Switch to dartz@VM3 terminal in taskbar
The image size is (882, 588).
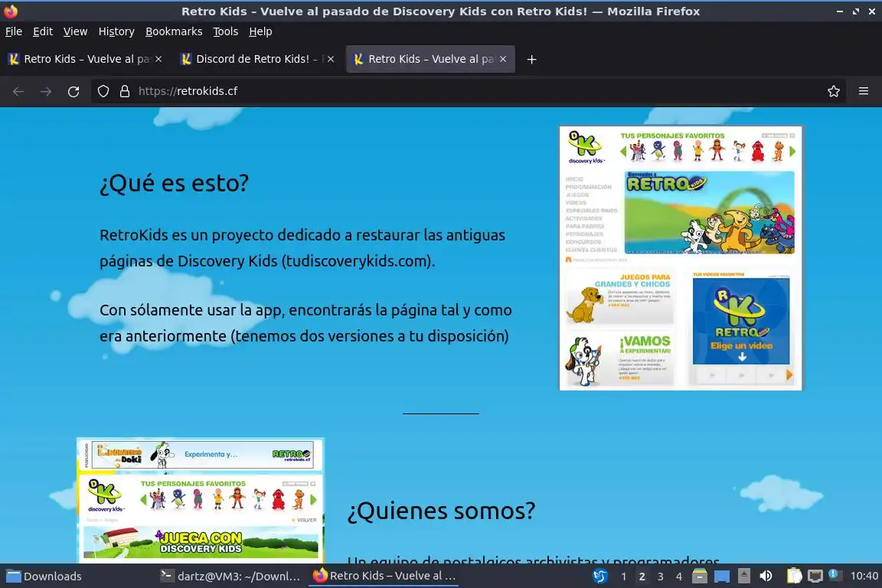pyautogui.click(x=230, y=577)
